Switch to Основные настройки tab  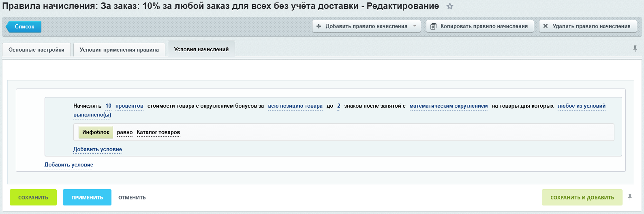[36, 50]
